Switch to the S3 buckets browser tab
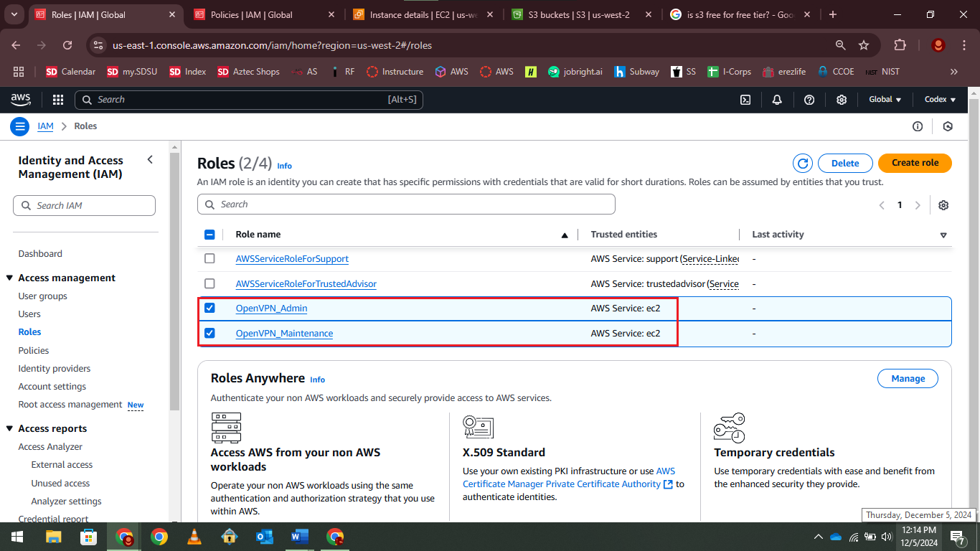The image size is (980, 551). point(582,14)
